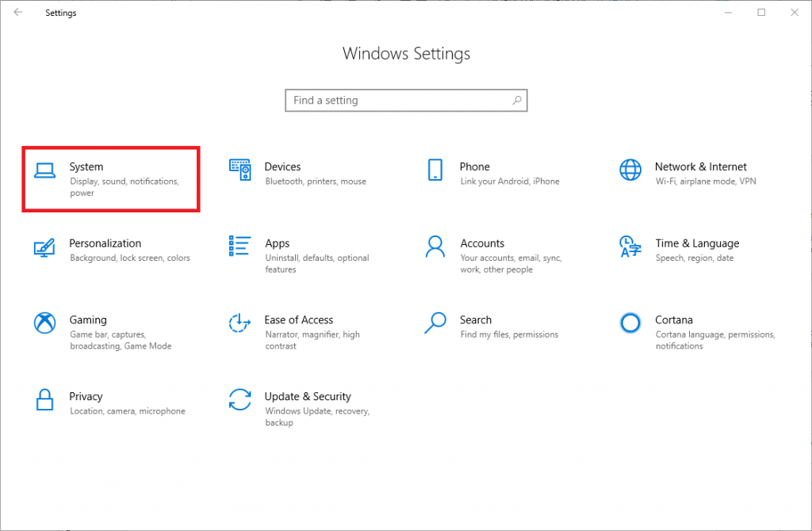Open Network & Internet title
Screen dimensions: 812x531
point(701,166)
